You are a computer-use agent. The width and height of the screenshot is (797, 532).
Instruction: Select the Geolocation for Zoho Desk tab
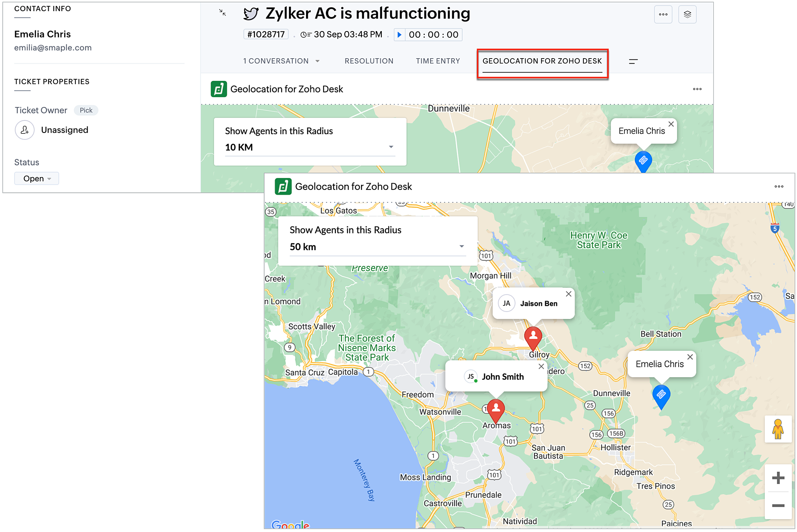[x=542, y=61]
